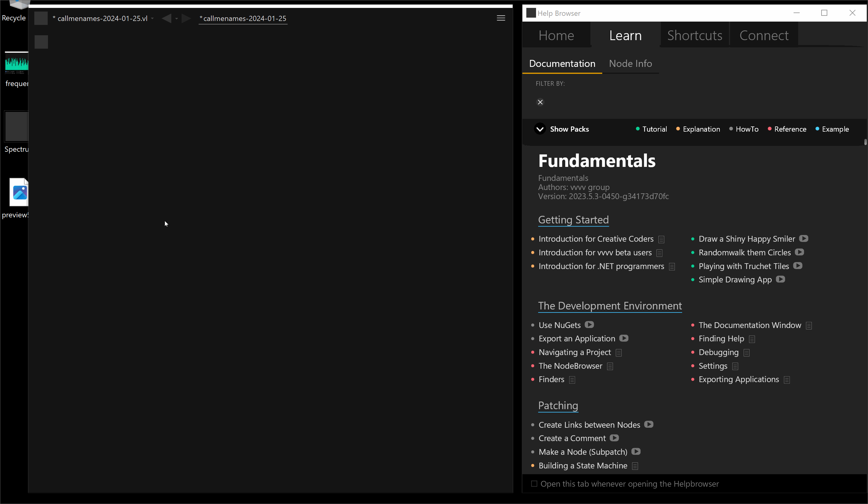Viewport: 868px width, 504px height.
Task: Select the Documentation subtab
Action: pos(562,64)
